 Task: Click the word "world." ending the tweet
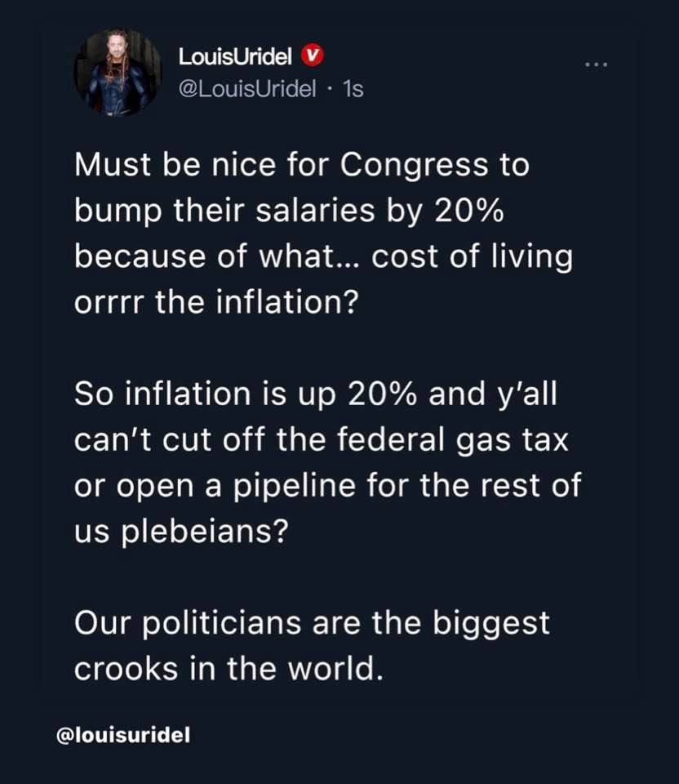coord(339,668)
